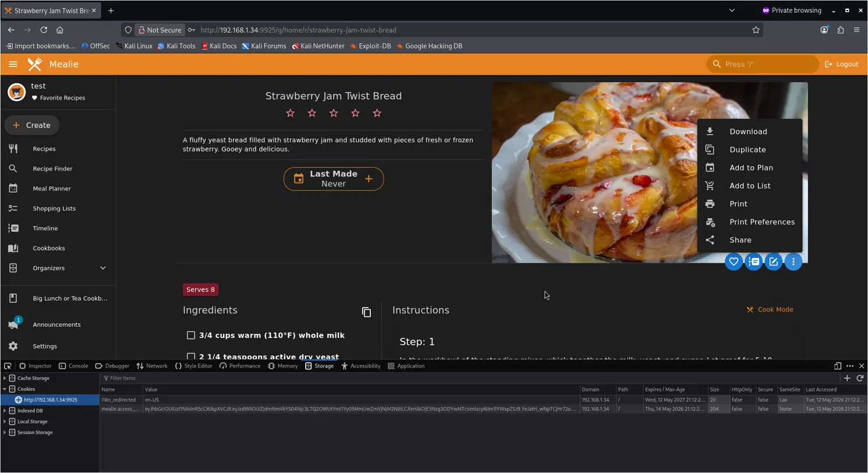Focus the recipe search field labeled Press '/'

point(763,64)
